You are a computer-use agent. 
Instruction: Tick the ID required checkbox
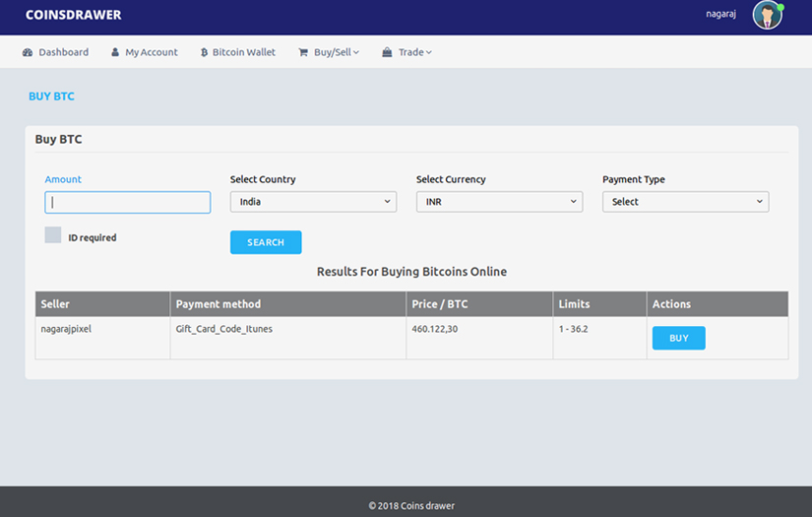coord(53,234)
